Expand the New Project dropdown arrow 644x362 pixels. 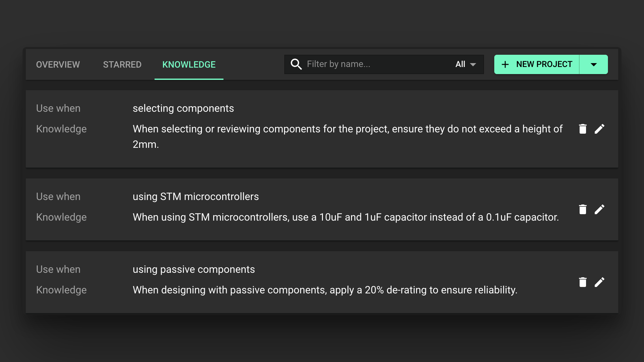[594, 64]
